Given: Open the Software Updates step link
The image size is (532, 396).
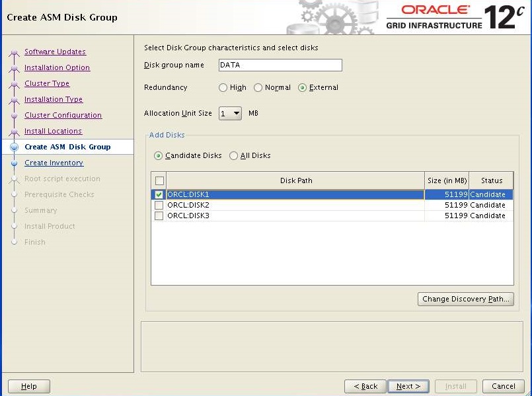Looking at the screenshot, I should pyautogui.click(x=55, y=52).
